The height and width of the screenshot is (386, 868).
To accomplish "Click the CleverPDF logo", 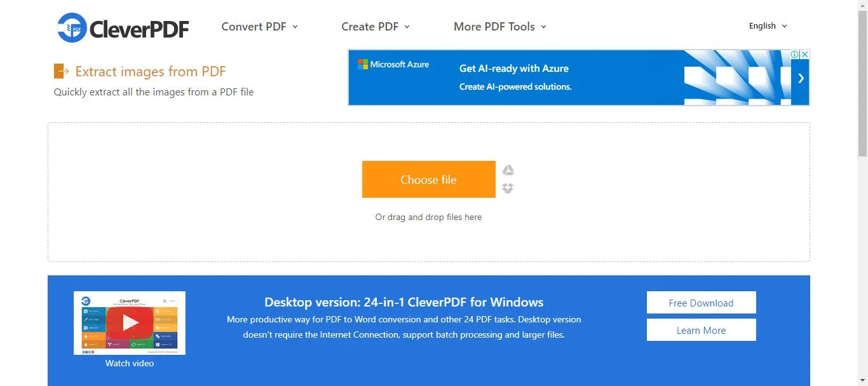I will coord(123,27).
